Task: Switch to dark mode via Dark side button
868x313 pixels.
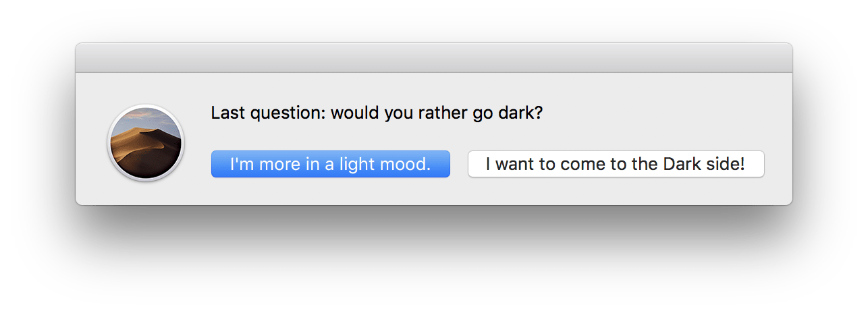Action: [616, 164]
